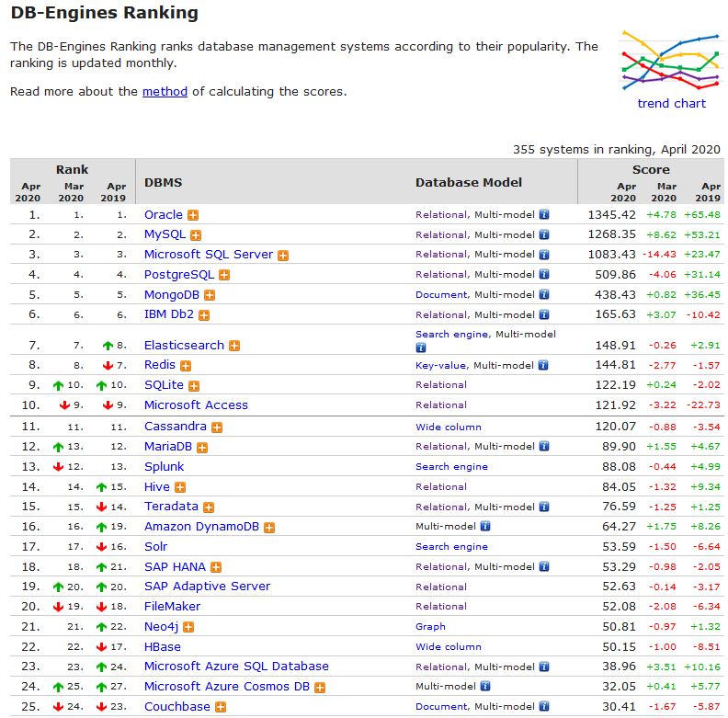Click the text '355 systems in ranking, April 2020'

(x=617, y=150)
